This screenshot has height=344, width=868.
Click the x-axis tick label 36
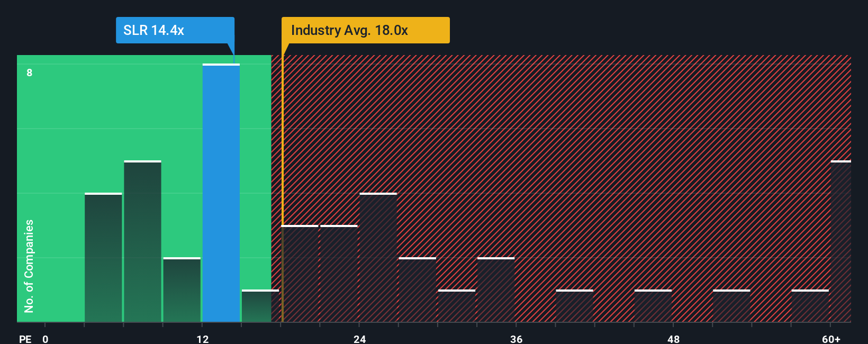click(x=517, y=339)
